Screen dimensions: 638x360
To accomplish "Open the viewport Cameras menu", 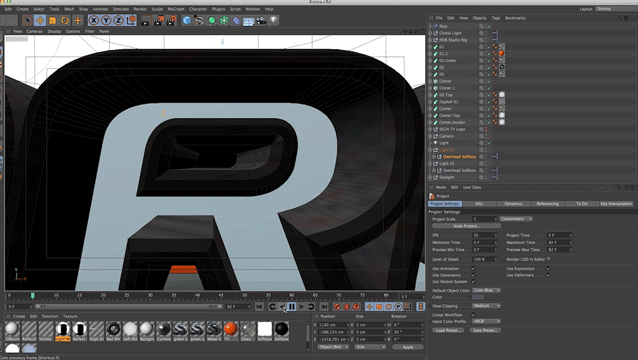I will pyautogui.click(x=35, y=31).
